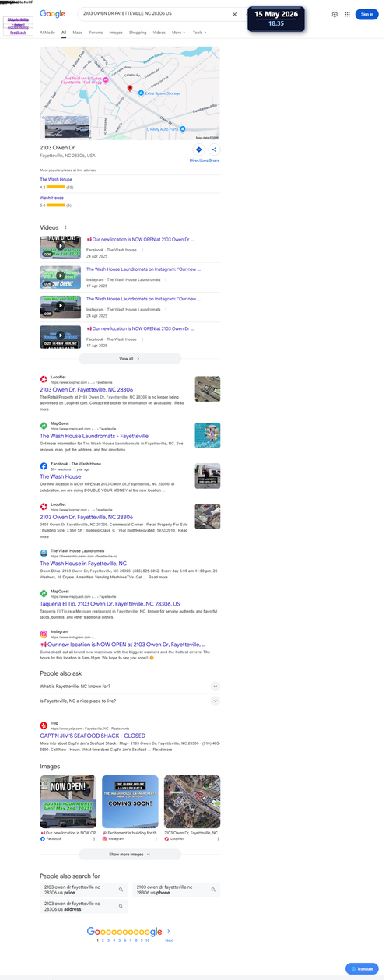
Task: Open The Wash House place link
Action: point(56,180)
